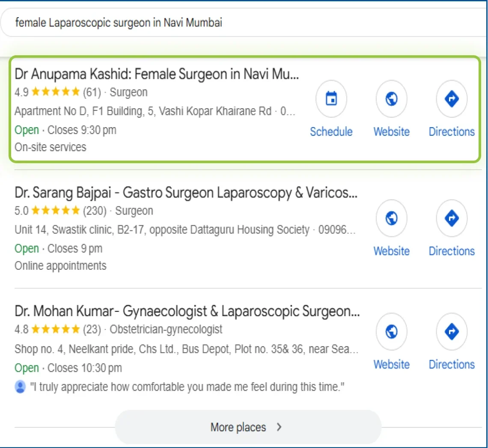Image resolution: width=488 pixels, height=448 pixels.
Task: Click the reviewer avatar icon beside the quoted review
Action: 20,388
